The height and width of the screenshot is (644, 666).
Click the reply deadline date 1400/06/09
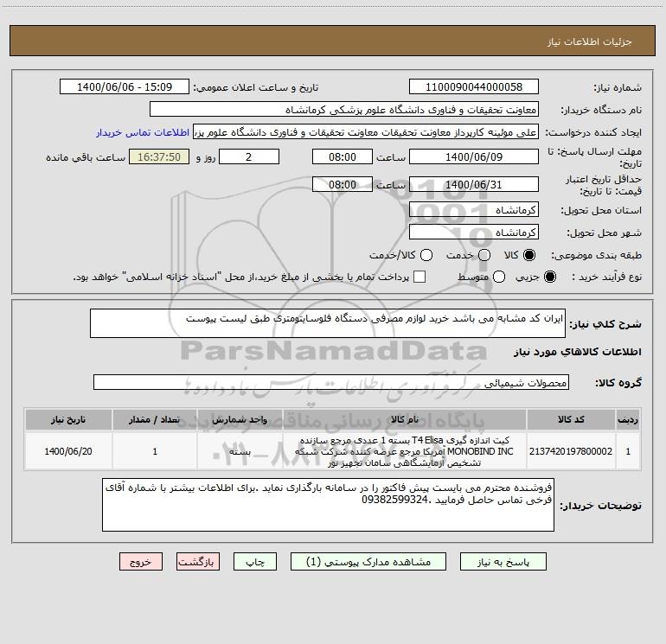coord(474,156)
